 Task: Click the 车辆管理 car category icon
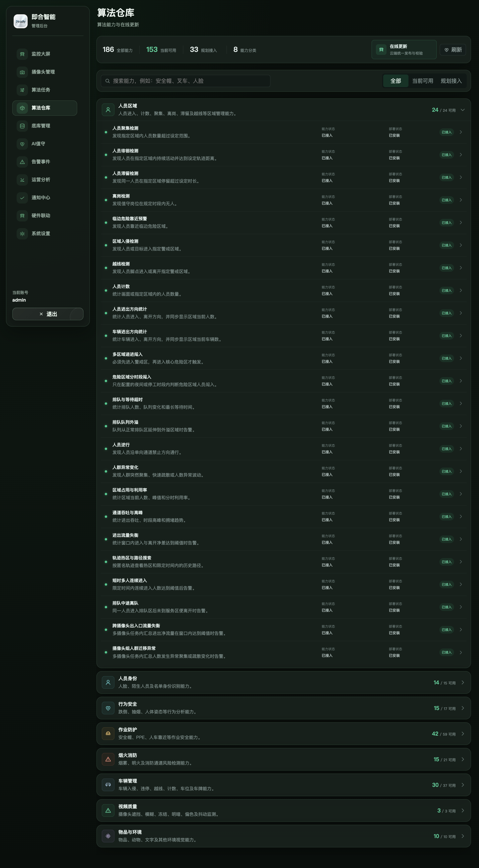click(x=108, y=785)
